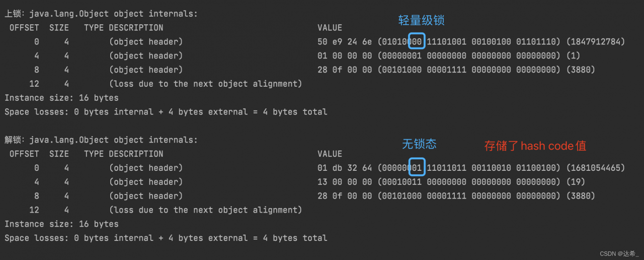Click the 解锁 object internals heading
The width and height of the screenshot is (644, 260).
click(101, 140)
